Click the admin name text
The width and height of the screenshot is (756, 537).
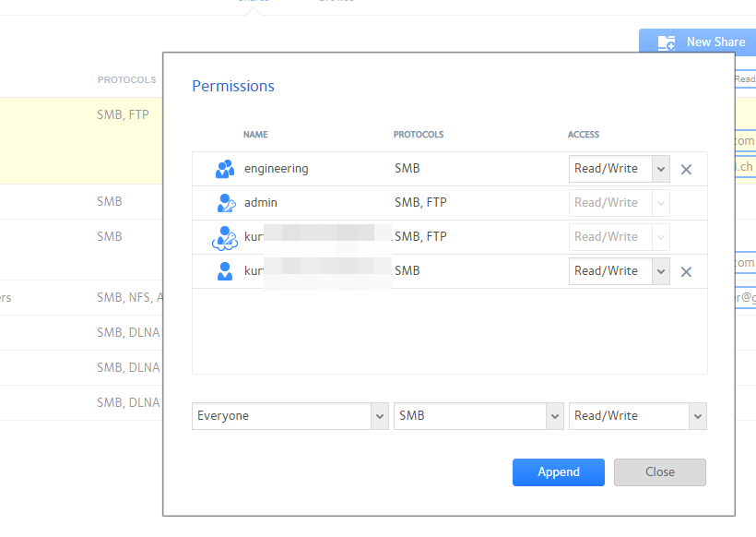261,203
